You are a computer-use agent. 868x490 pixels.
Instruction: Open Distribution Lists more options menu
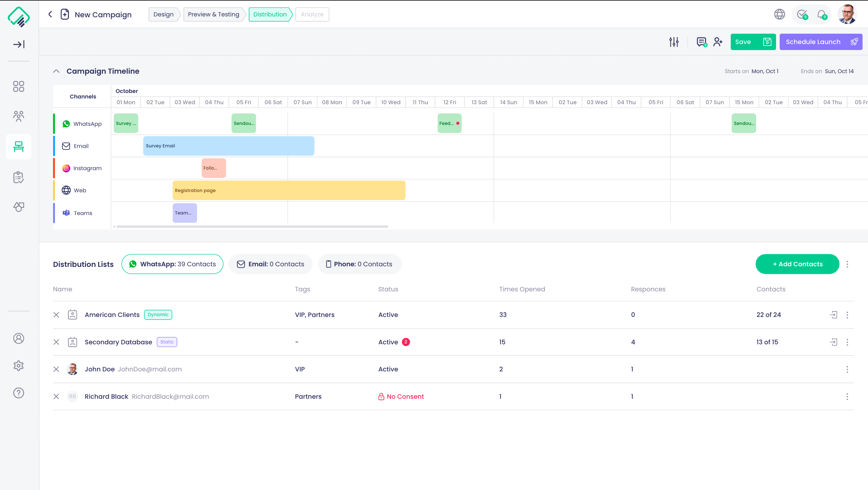coord(847,264)
